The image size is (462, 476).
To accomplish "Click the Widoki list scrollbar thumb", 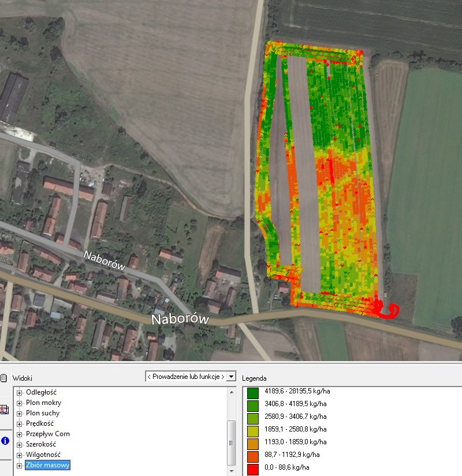I will 231,442.
